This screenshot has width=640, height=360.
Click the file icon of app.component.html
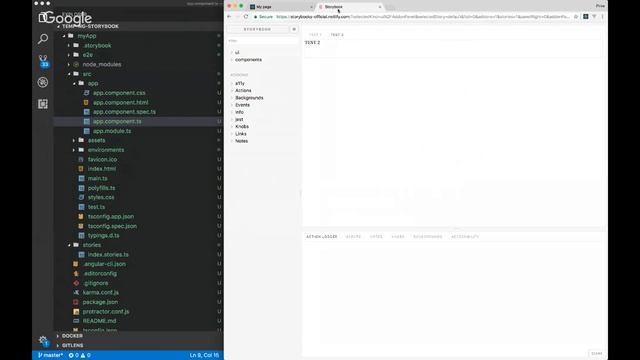click(x=87, y=102)
